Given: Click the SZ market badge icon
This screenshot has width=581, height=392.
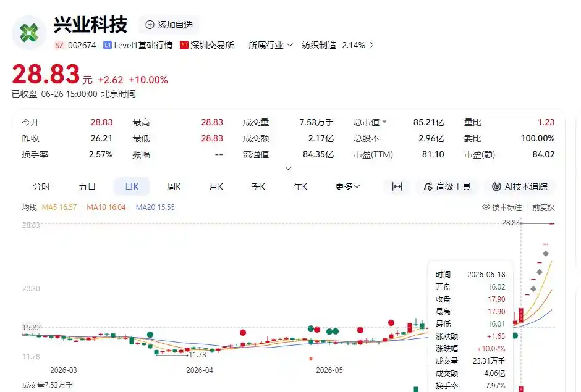Looking at the screenshot, I should pyautogui.click(x=59, y=45).
